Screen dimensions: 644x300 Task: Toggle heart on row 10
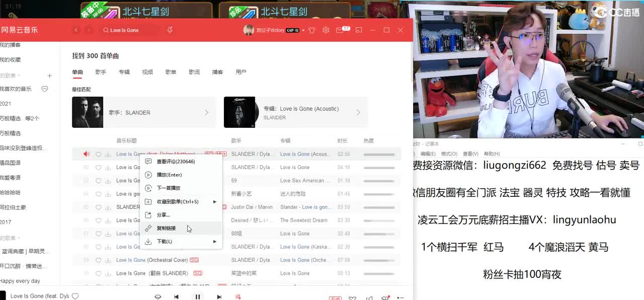coord(99,273)
